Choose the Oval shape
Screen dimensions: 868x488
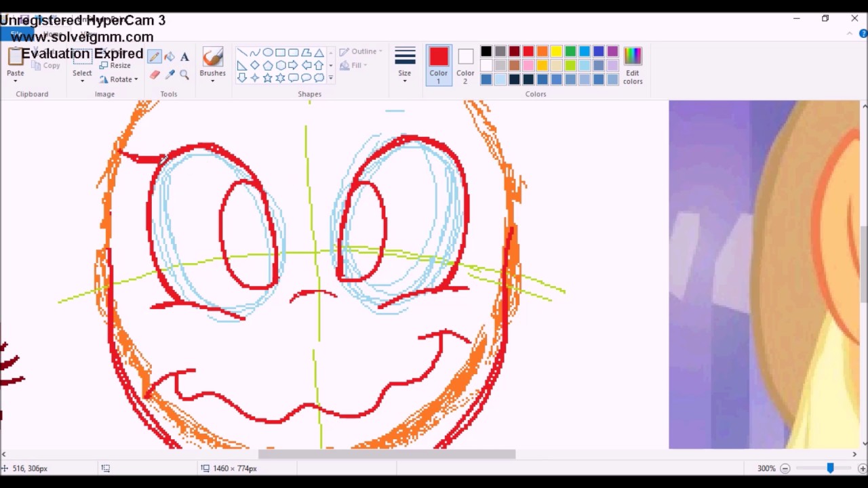click(x=268, y=52)
